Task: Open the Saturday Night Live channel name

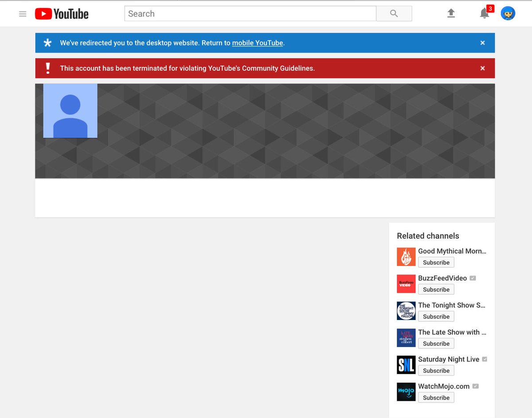Action: tap(449, 359)
